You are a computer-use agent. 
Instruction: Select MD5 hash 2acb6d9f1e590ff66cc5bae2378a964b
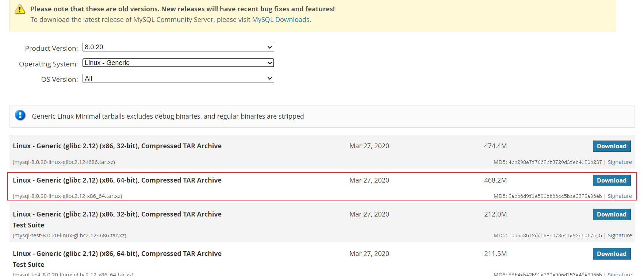coord(555,196)
